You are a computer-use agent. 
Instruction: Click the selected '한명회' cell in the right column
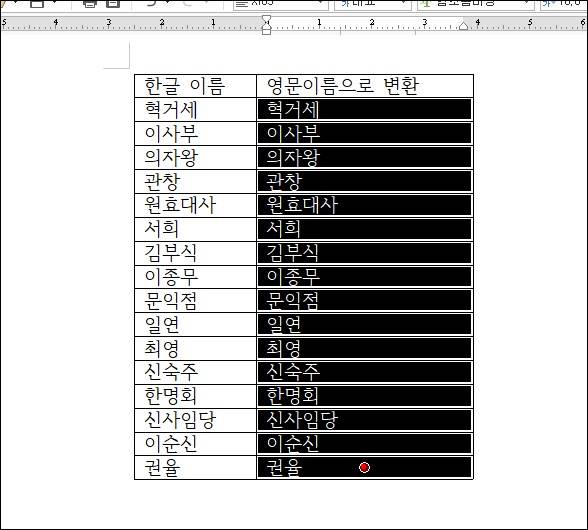364,396
